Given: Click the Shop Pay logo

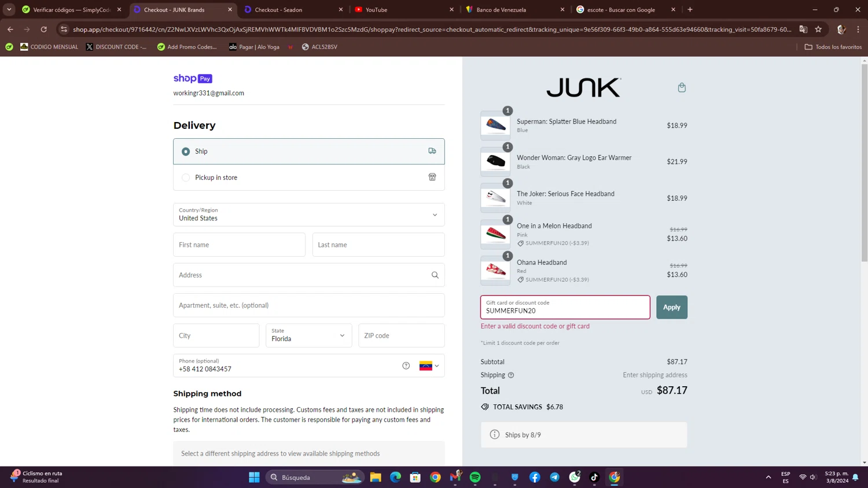Looking at the screenshot, I should [193, 79].
